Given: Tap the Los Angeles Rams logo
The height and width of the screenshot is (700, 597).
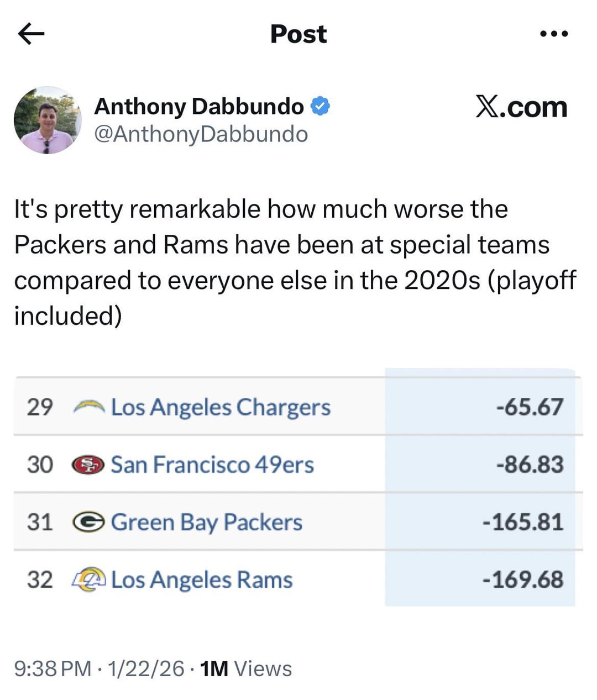Looking at the screenshot, I should (x=88, y=580).
